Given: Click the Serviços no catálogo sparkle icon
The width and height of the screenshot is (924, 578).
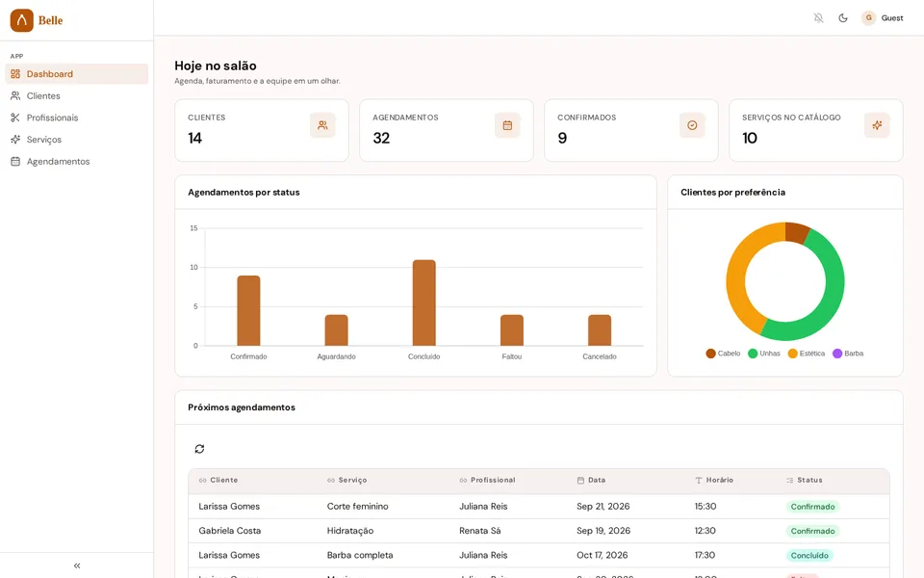Looking at the screenshot, I should 877,125.
